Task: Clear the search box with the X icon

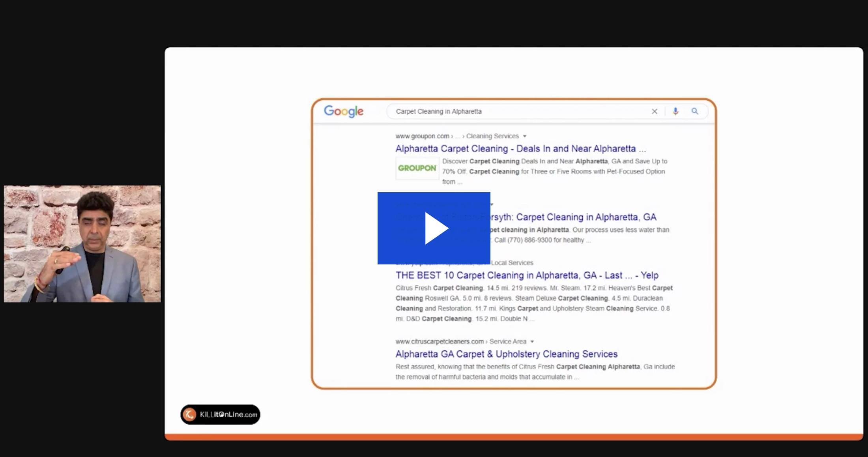Action: [655, 111]
